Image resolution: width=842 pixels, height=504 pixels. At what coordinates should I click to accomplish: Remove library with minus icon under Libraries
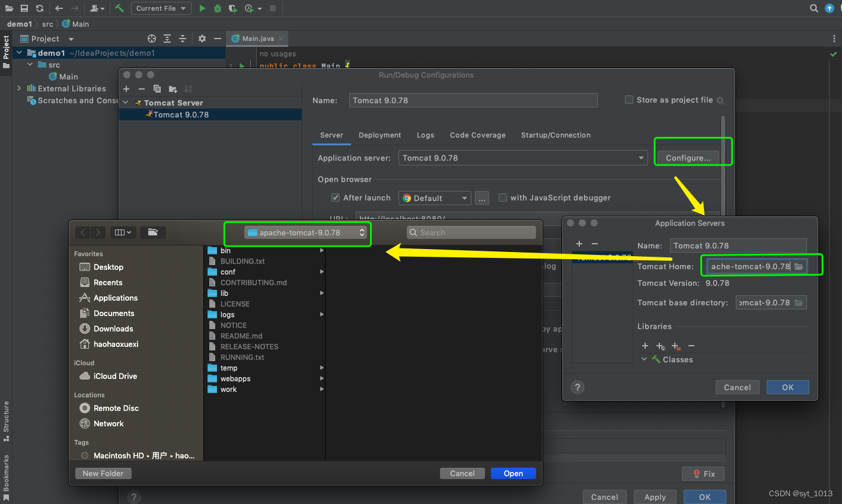coord(691,346)
